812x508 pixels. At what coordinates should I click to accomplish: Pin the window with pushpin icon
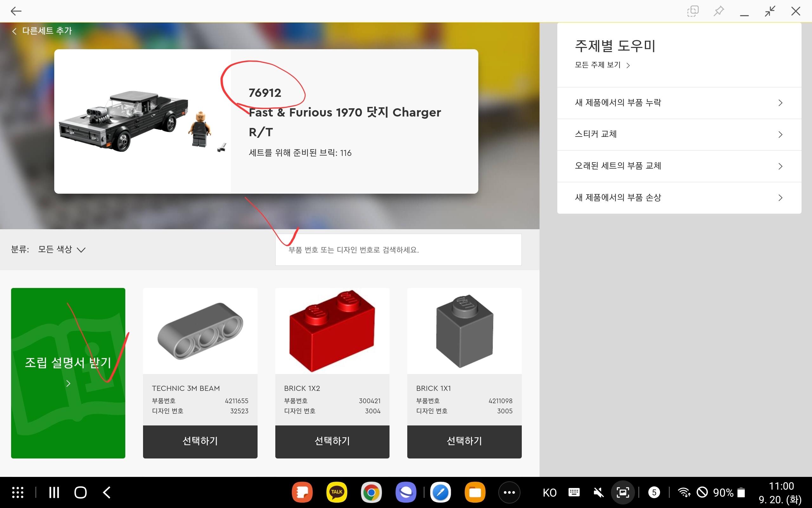click(718, 11)
